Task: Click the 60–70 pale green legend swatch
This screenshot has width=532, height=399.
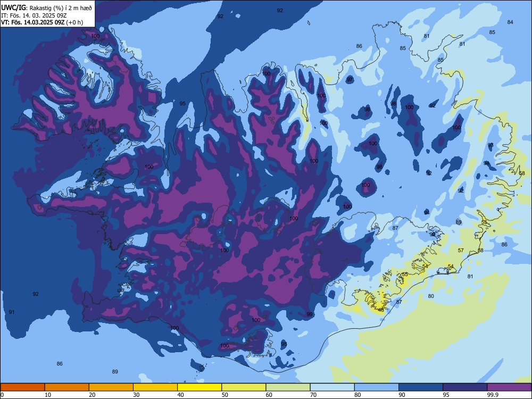Action: tap(288, 387)
